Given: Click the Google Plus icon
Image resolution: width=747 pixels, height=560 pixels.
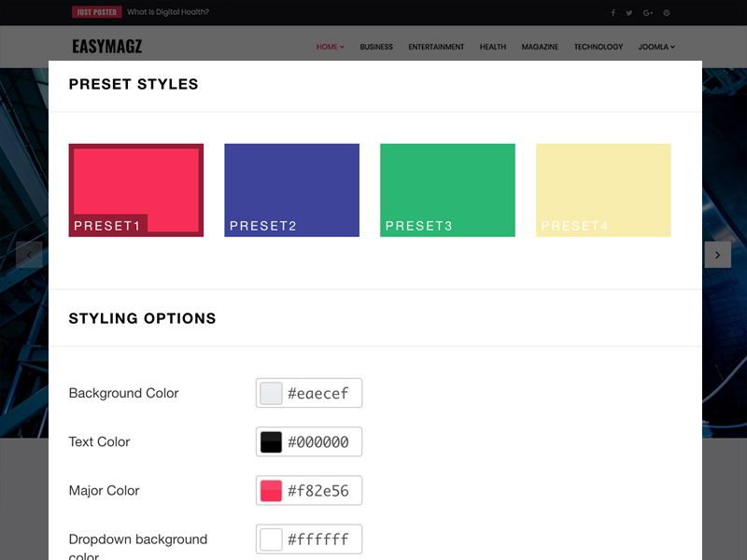Looking at the screenshot, I should (x=648, y=13).
